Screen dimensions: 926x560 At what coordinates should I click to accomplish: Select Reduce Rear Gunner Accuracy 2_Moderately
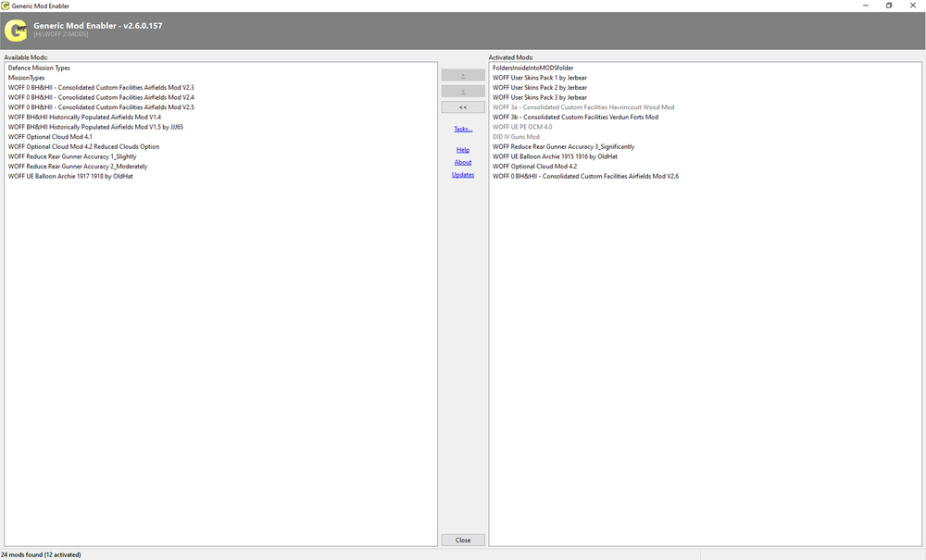(x=78, y=167)
